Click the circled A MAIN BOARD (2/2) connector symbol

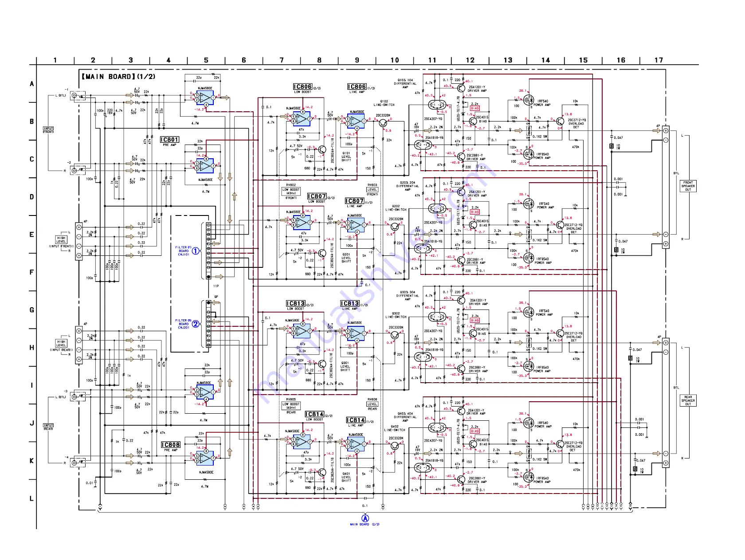(365, 518)
